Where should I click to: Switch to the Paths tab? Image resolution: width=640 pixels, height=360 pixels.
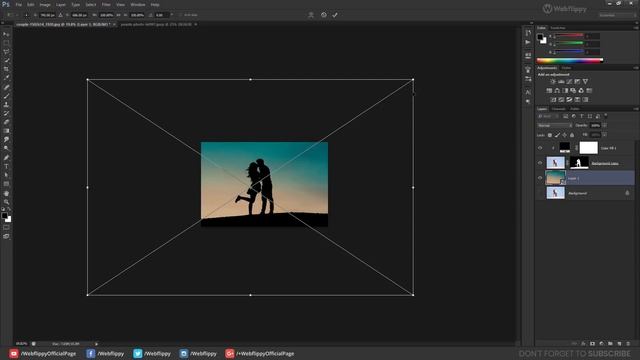coord(575,109)
